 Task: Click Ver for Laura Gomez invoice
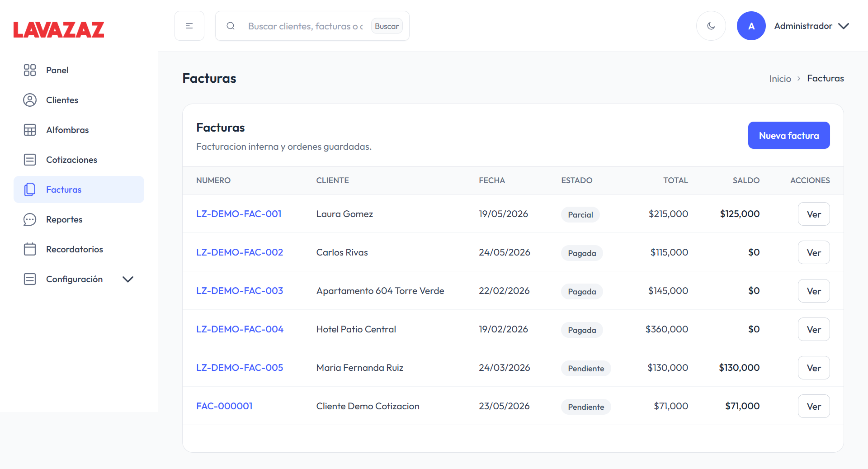click(x=814, y=214)
